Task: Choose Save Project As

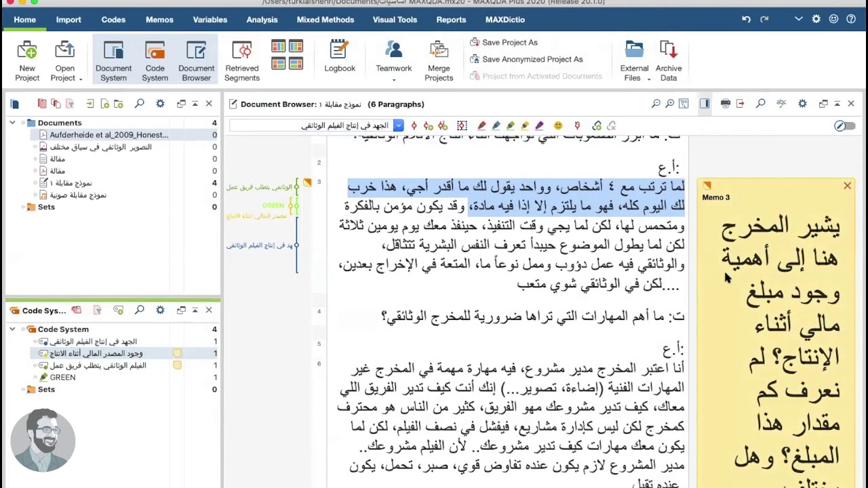Action: pyautogui.click(x=504, y=42)
